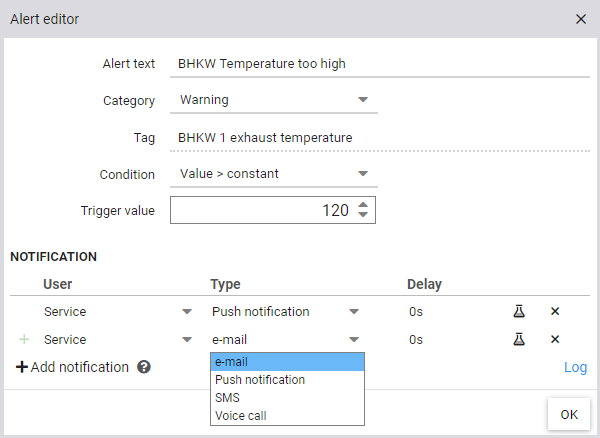Viewport: 600px width, 438px height.
Task: Open the help icon next to Add notification
Action: 144,367
